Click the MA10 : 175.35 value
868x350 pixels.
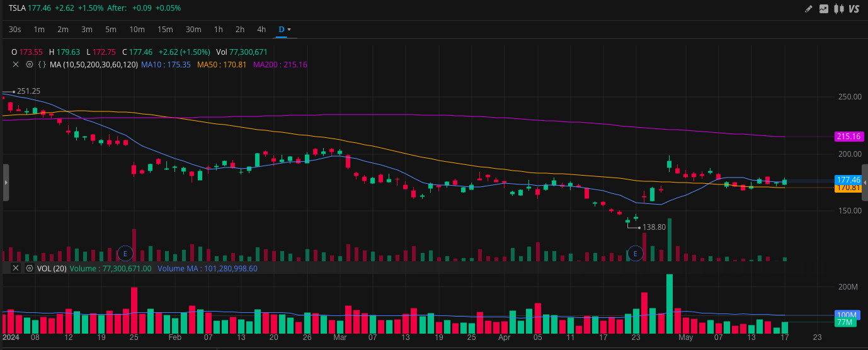(166, 64)
